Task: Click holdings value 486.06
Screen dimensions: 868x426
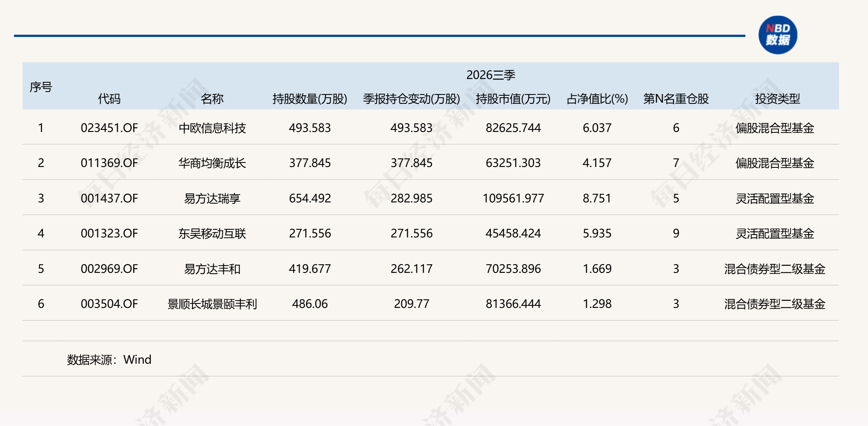Action: tap(310, 304)
